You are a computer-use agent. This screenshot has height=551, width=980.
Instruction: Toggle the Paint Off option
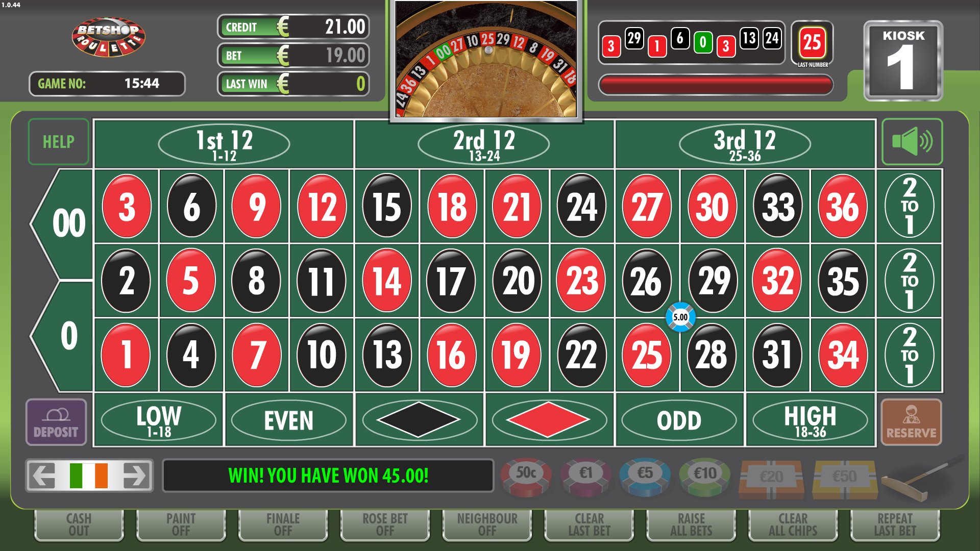(181, 524)
